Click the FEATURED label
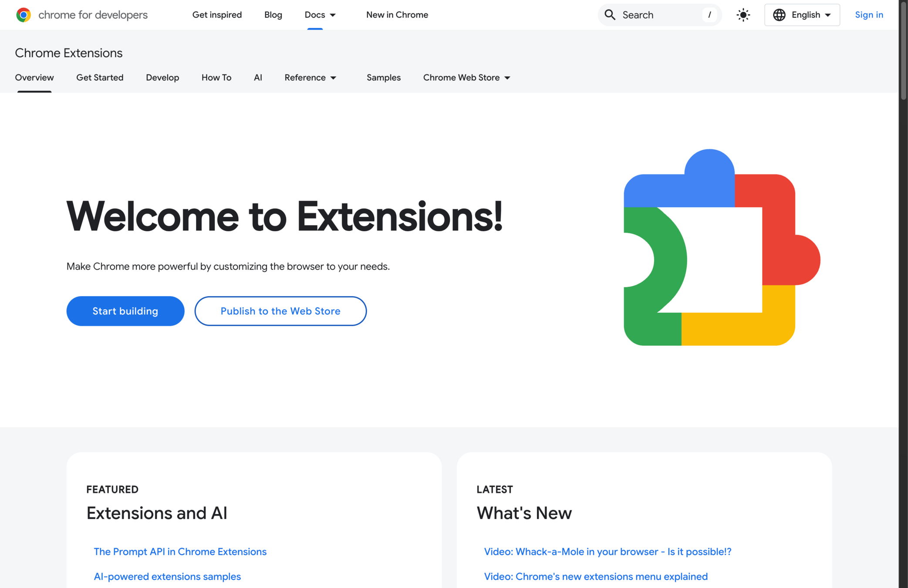The image size is (908, 588). 112,489
